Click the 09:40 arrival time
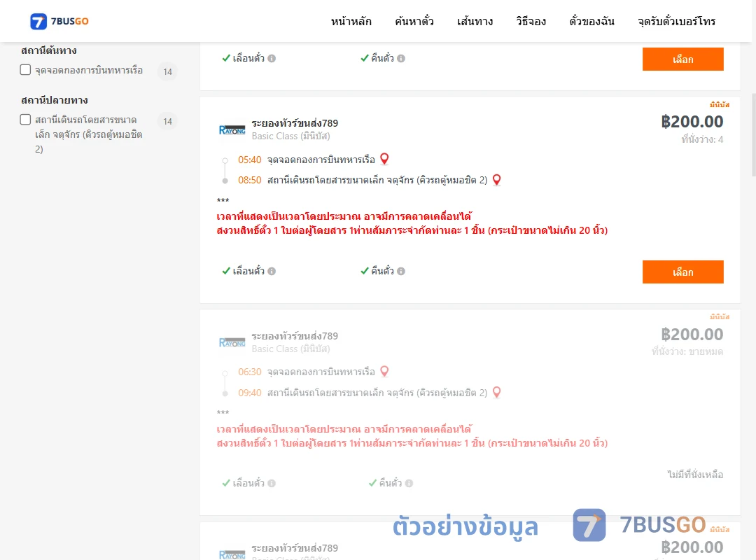 pyautogui.click(x=250, y=393)
